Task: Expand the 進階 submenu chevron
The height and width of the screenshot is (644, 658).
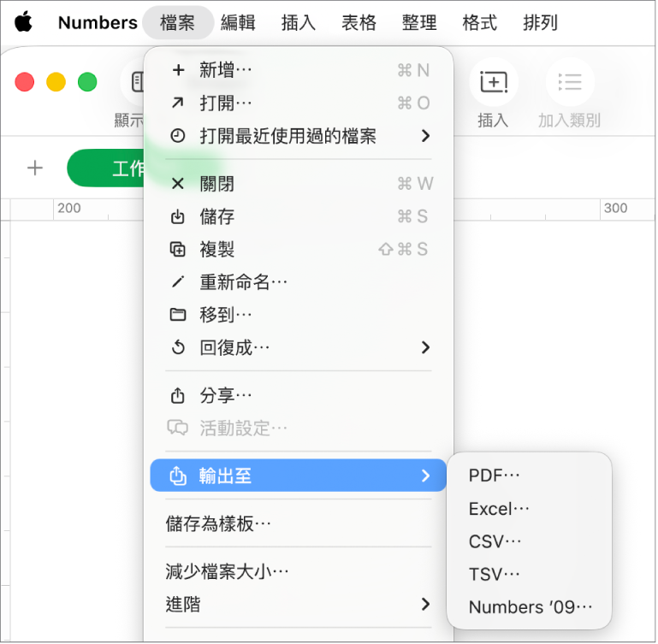Action: pos(425,604)
